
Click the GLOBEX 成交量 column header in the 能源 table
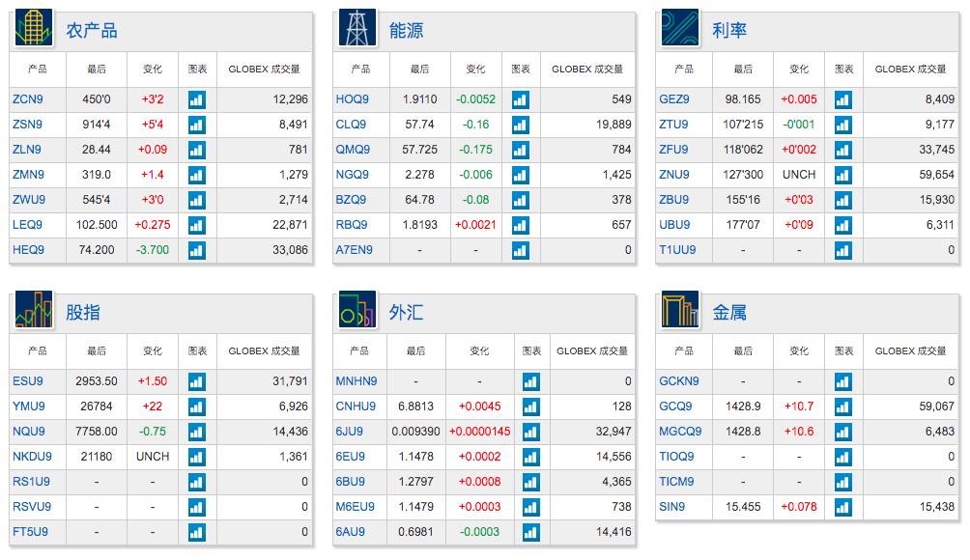click(587, 70)
